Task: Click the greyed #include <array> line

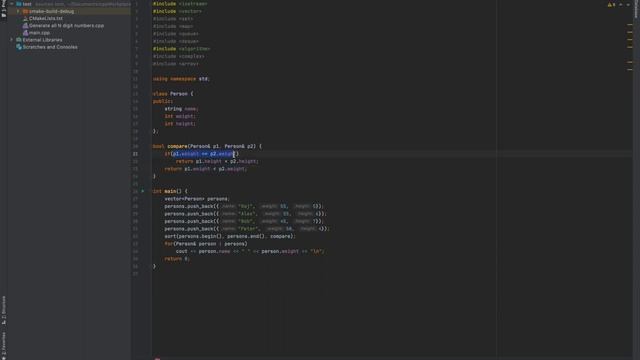Action: click(x=176, y=64)
